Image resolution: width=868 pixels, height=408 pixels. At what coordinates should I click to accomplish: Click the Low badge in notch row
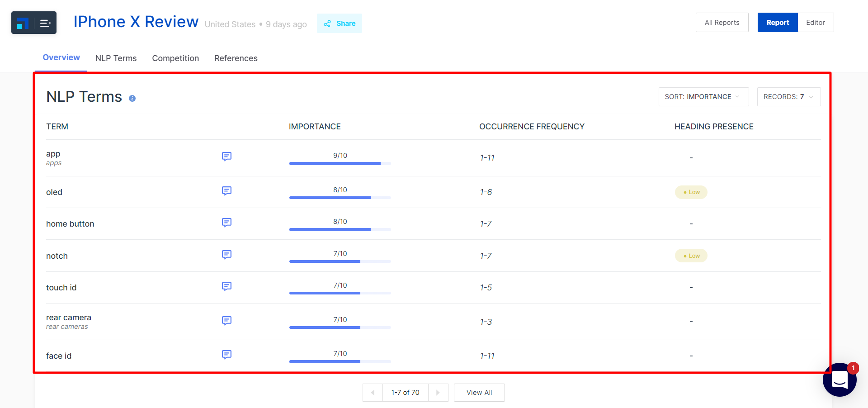691,256
